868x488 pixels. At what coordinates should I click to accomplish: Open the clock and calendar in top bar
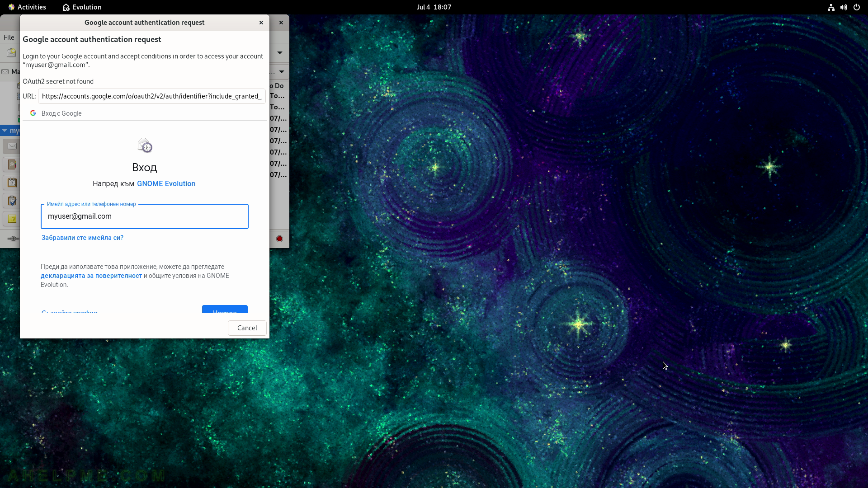point(434,7)
